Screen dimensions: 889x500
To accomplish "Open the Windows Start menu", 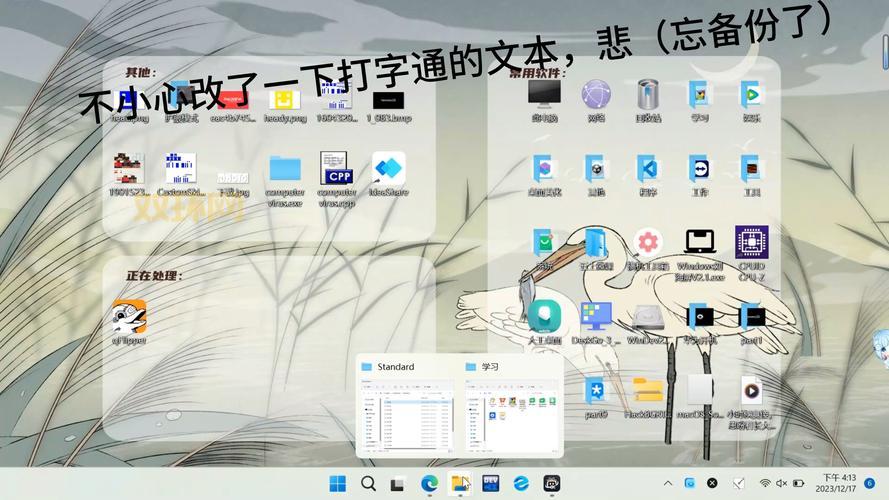I will coord(337,484).
